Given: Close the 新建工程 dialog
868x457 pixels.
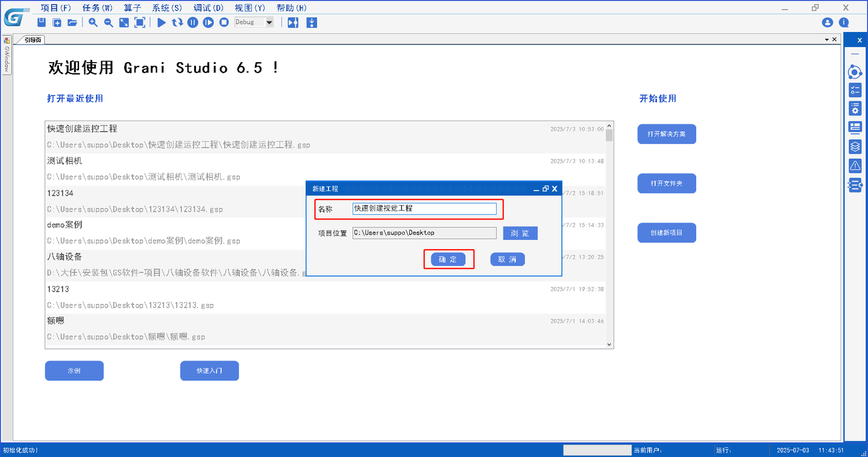Looking at the screenshot, I should 555,189.
